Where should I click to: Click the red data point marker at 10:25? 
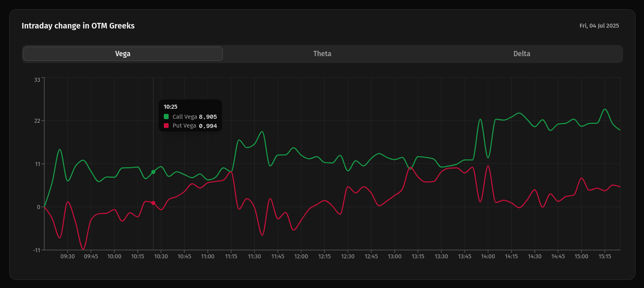153,203
